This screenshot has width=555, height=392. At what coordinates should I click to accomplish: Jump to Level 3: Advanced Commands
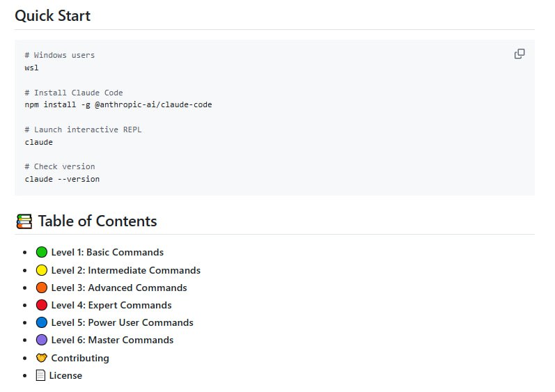click(x=119, y=288)
